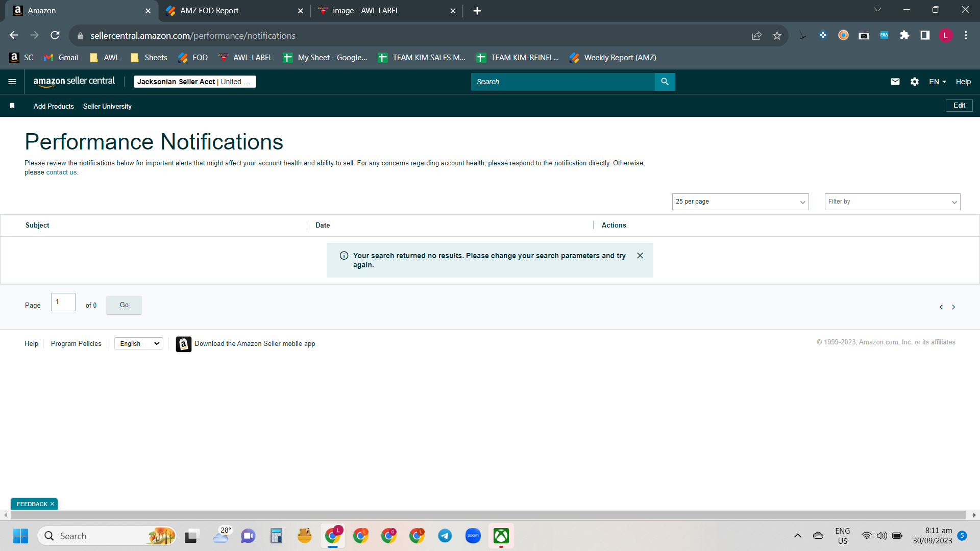Click the Edit button
The image size is (980, 551).
pos(959,106)
